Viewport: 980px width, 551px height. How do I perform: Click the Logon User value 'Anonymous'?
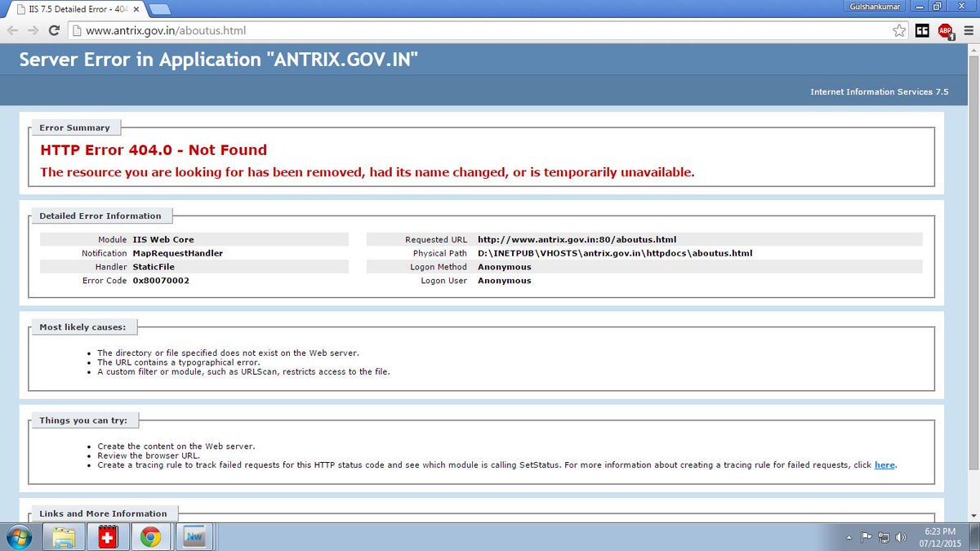tap(504, 281)
